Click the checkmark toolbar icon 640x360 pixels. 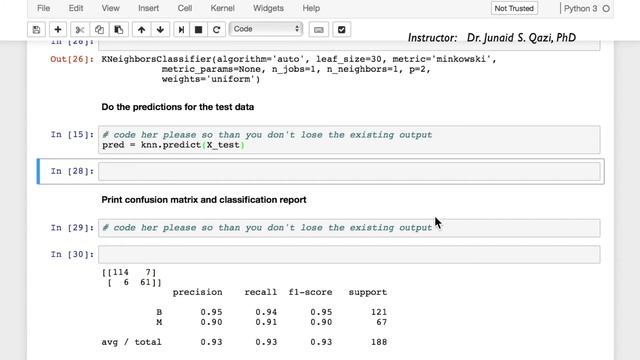tap(342, 29)
